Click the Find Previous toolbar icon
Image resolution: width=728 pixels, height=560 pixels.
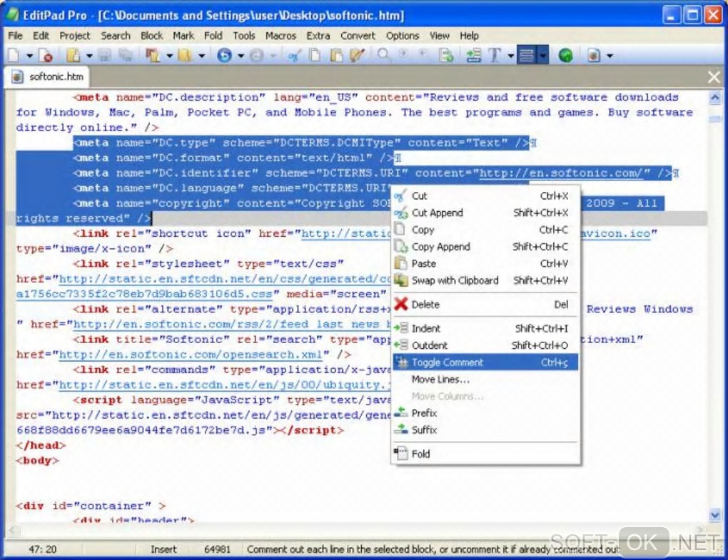423,54
